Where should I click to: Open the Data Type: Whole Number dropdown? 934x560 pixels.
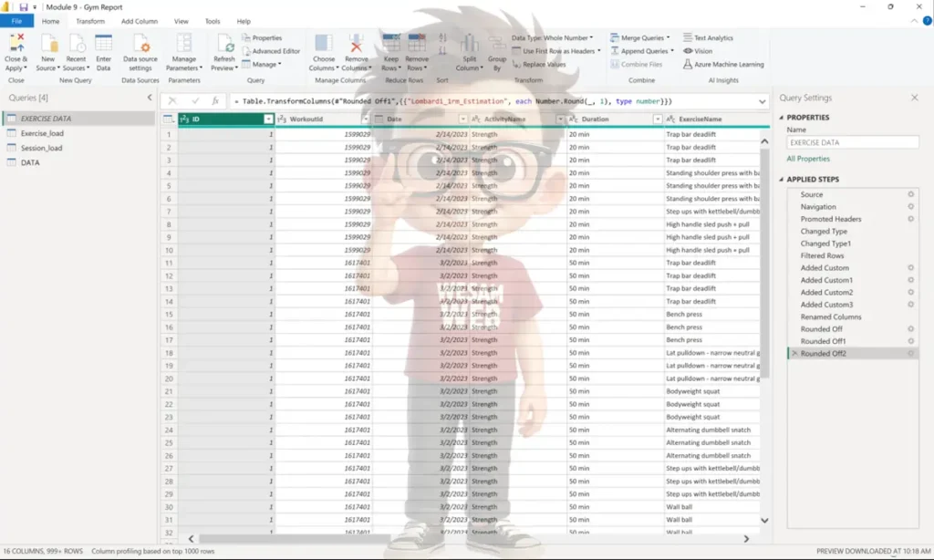(553, 38)
